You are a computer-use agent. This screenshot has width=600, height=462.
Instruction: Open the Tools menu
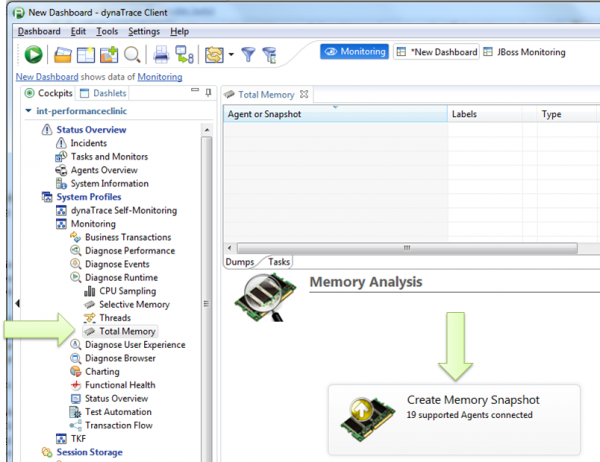[107, 31]
